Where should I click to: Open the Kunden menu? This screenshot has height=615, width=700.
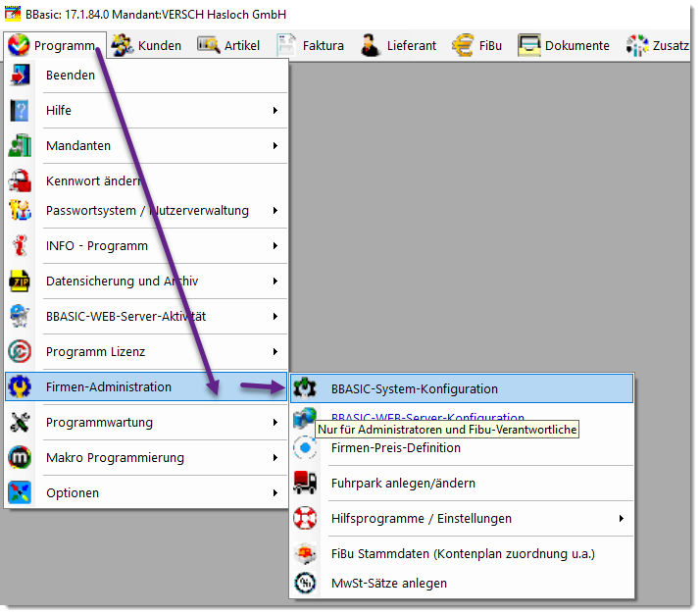pyautogui.click(x=147, y=45)
